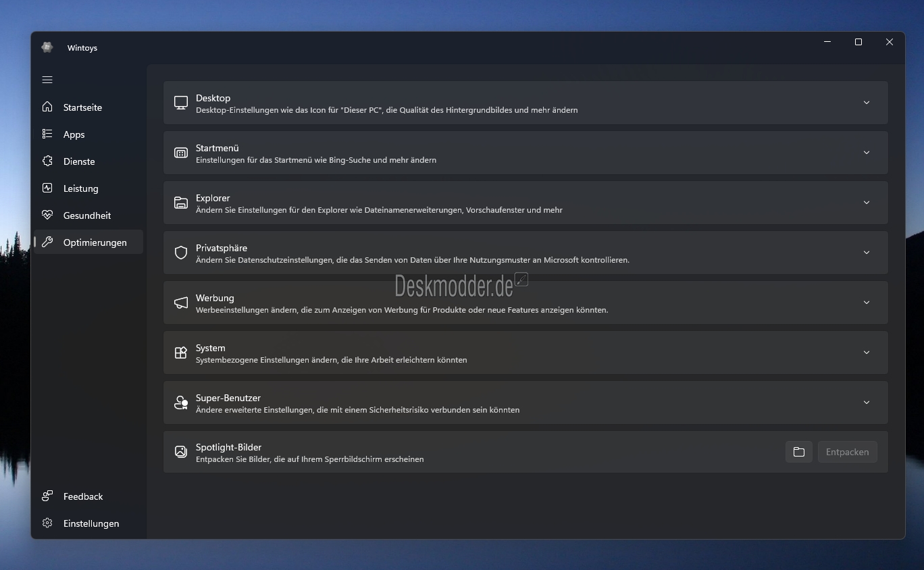This screenshot has width=924, height=570.
Task: Click the Spotlight-Bilder picture icon
Action: point(181,452)
